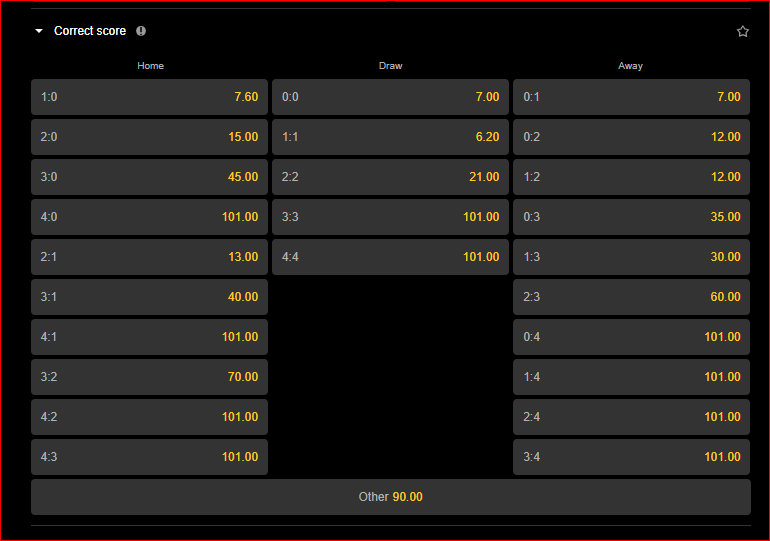Choose the 3:2 score at 70.00
The height and width of the screenshot is (541, 770).
(x=149, y=377)
